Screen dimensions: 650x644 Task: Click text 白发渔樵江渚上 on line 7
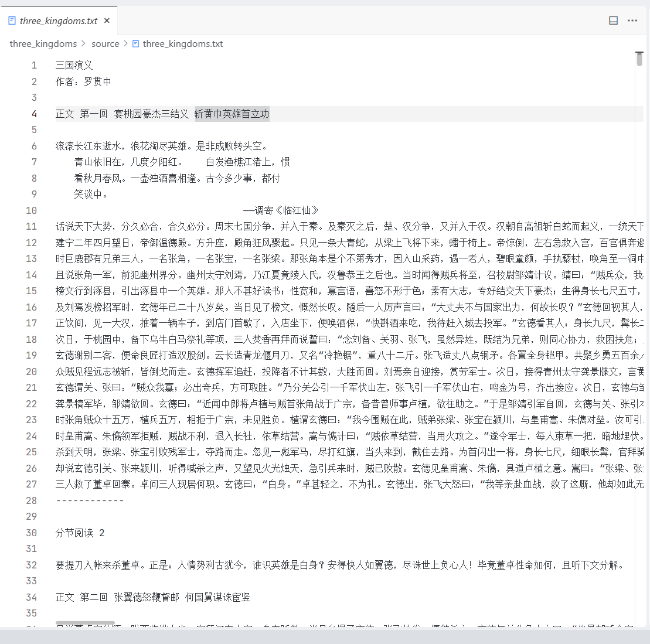coord(239,162)
